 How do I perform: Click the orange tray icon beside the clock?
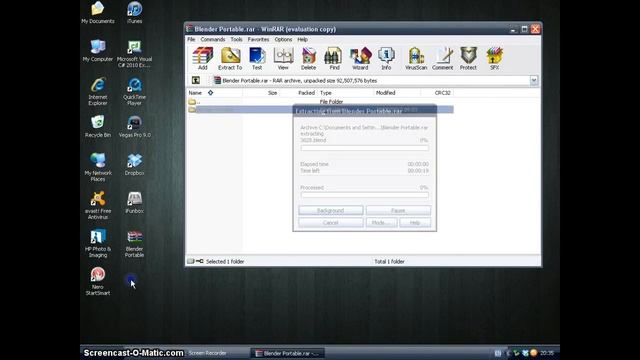(533, 353)
